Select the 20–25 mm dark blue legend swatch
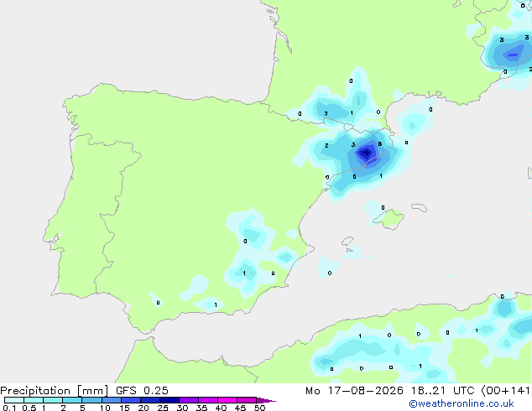This screenshot has width=532, height=411. [x=150, y=400]
